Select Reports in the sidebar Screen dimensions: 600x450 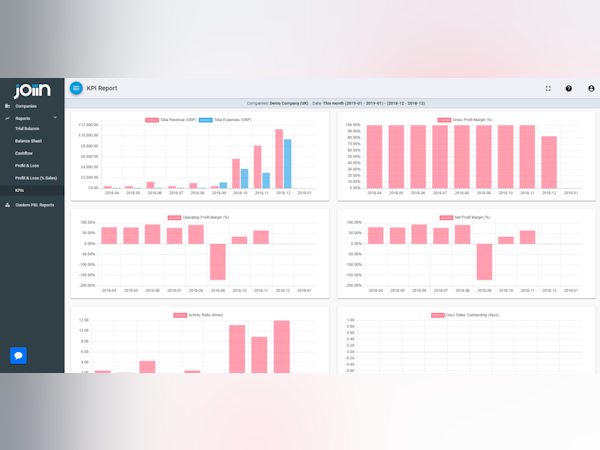(x=23, y=118)
